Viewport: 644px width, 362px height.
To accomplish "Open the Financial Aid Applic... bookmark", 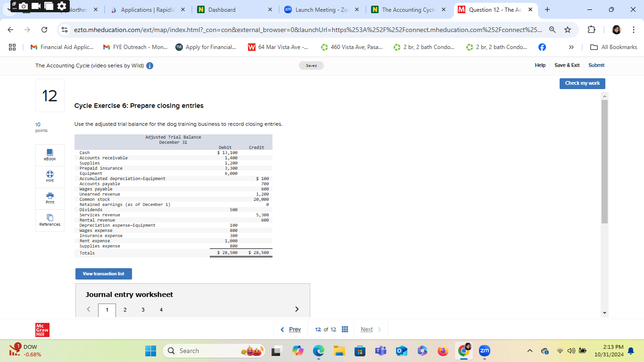I will [x=62, y=47].
